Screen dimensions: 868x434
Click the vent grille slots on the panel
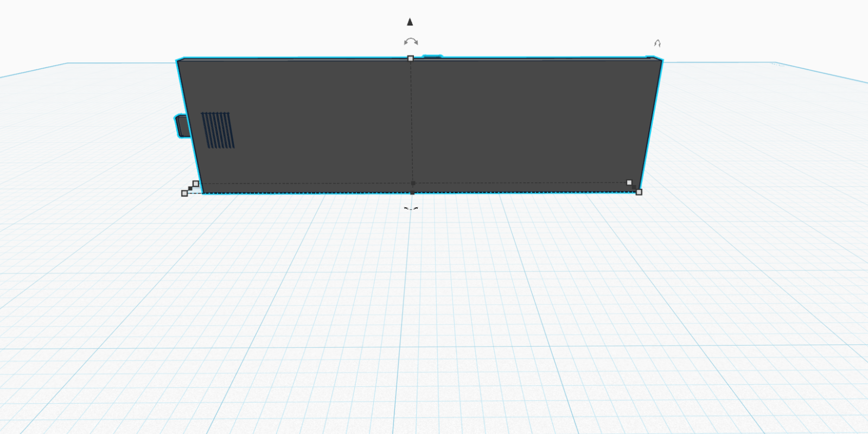click(218, 130)
